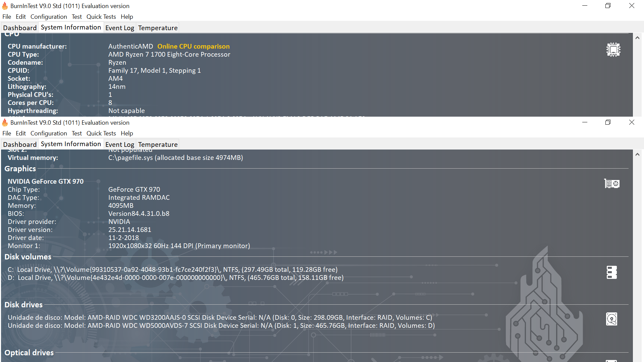Click the 'Optical drives' section heading
This screenshot has width=644, height=362.
29,353
